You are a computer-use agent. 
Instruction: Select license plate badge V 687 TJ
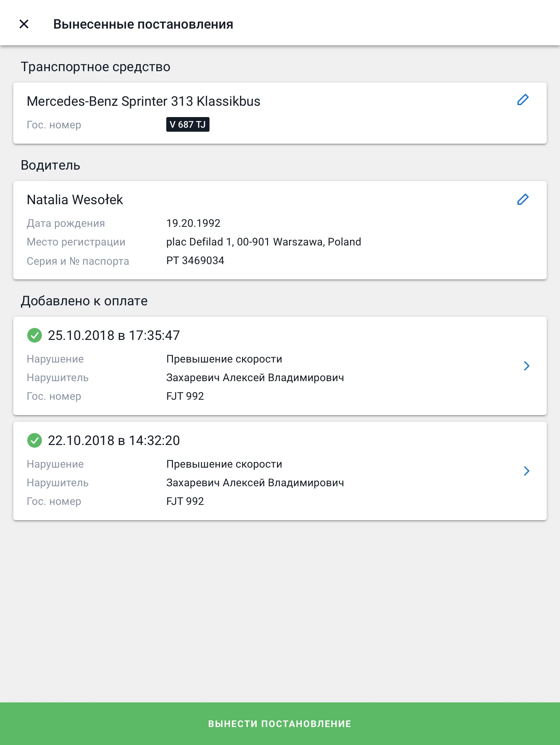click(188, 124)
